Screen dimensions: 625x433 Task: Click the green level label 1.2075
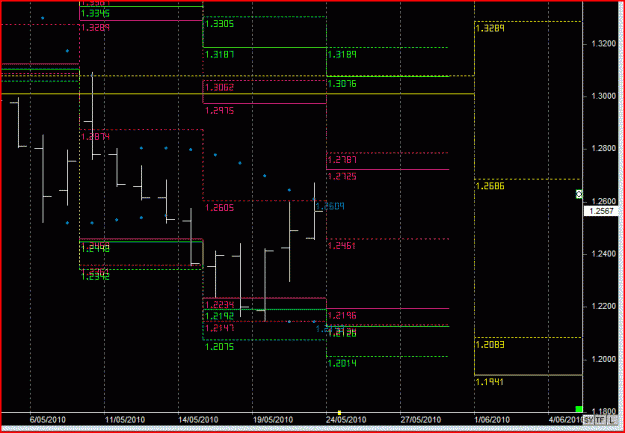pyautogui.click(x=219, y=347)
